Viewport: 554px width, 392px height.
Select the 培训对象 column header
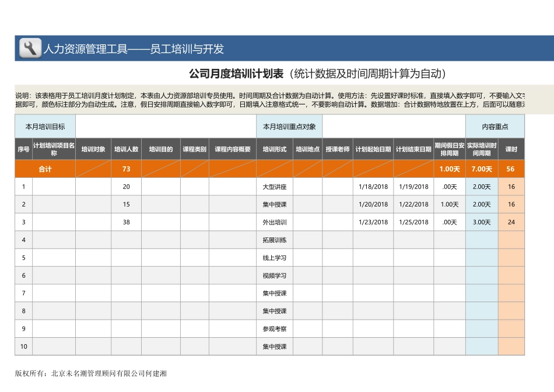coord(93,149)
